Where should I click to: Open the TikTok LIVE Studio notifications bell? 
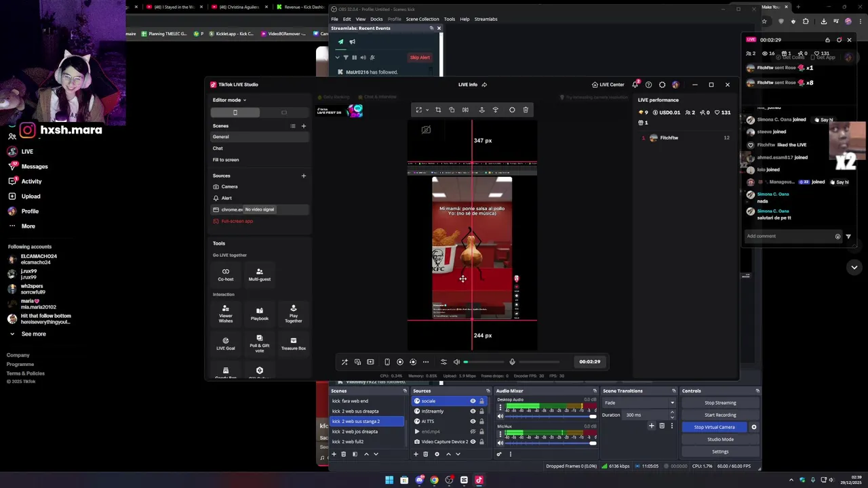tap(635, 85)
